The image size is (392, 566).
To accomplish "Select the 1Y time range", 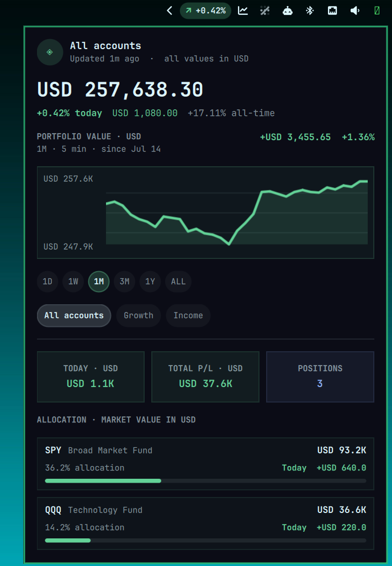I will click(x=150, y=282).
